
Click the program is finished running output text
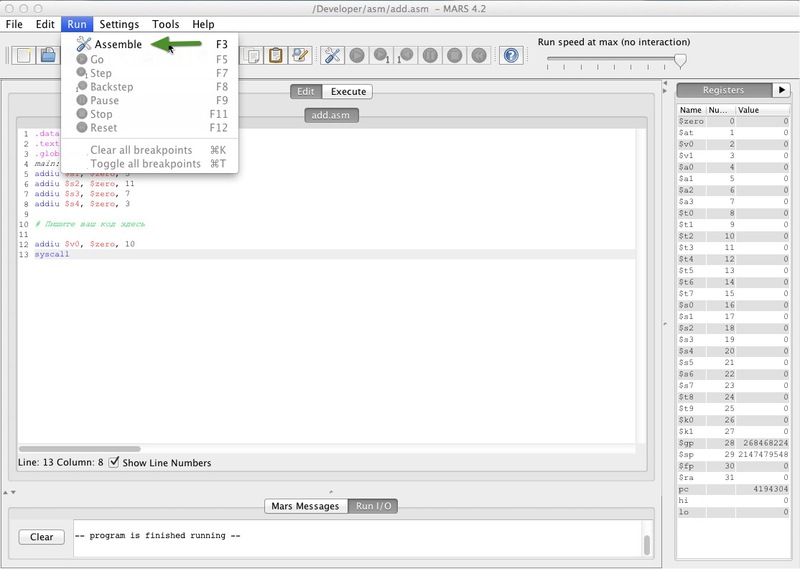click(x=157, y=535)
